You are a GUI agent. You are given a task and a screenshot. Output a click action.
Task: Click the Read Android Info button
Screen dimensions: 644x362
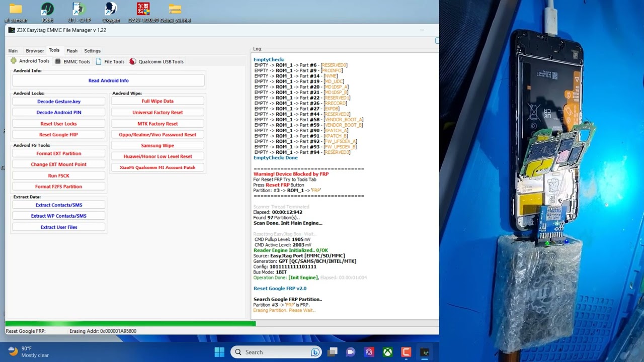[x=109, y=80]
